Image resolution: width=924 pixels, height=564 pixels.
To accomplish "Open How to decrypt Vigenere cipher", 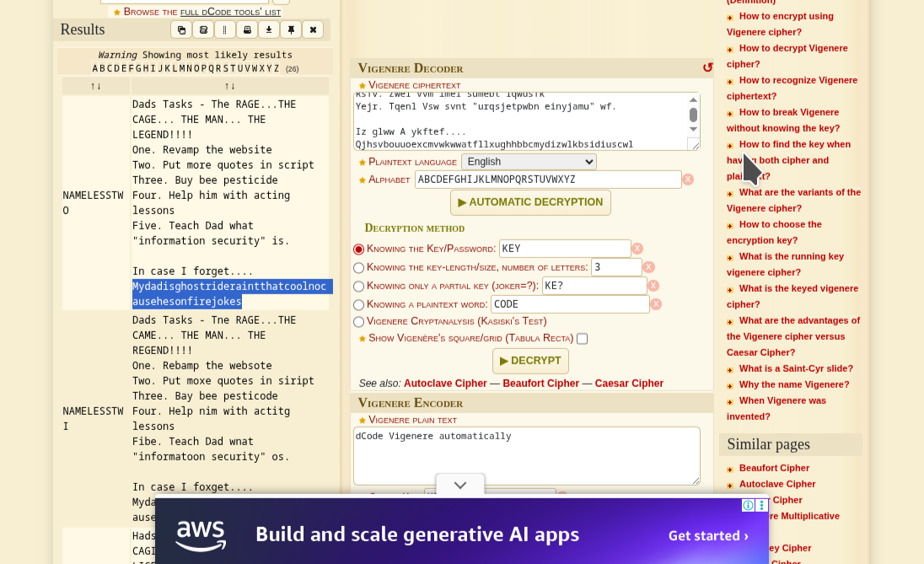I will click(787, 56).
